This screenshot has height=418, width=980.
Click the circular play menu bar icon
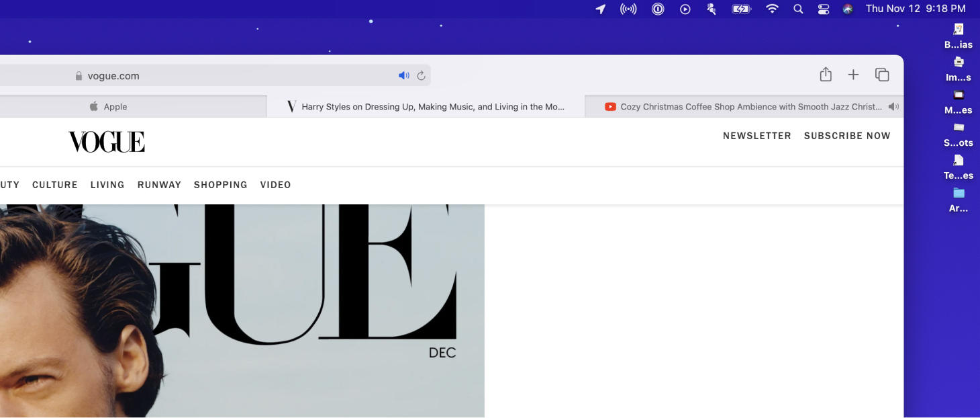(x=685, y=9)
